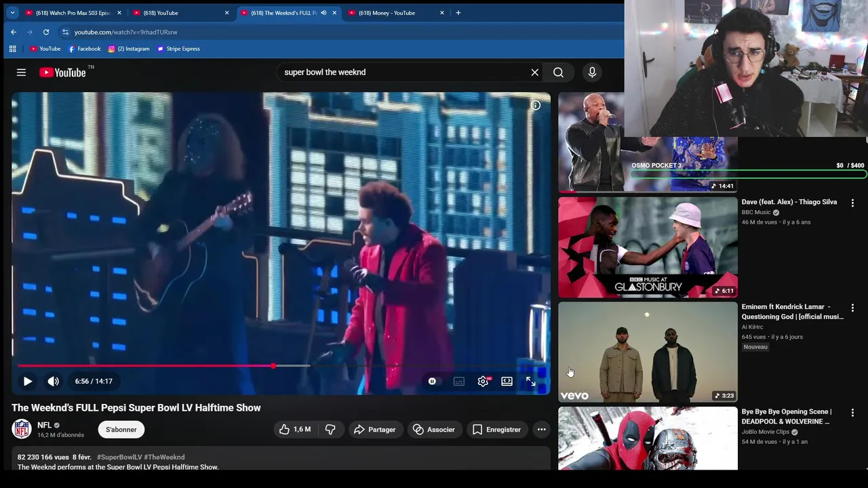Image resolution: width=868 pixels, height=488 pixels.
Task: Clear the search box with the X
Action: click(534, 73)
